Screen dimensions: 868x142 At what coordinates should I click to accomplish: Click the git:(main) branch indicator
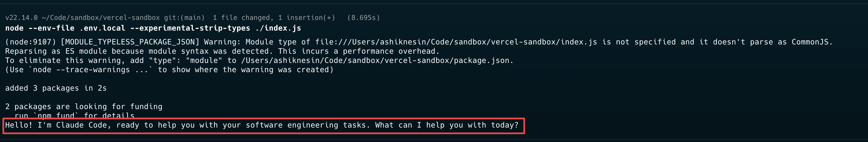(x=184, y=18)
